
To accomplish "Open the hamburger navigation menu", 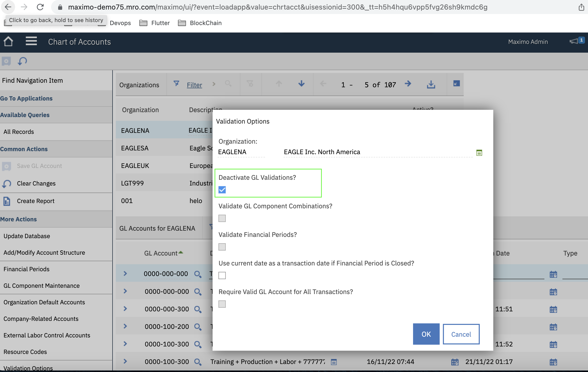I will tap(31, 41).
